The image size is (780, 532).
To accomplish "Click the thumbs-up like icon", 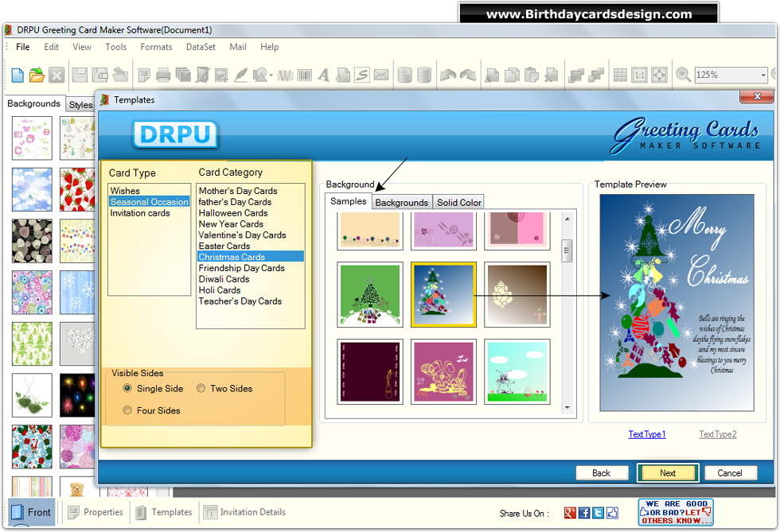I will [x=612, y=513].
